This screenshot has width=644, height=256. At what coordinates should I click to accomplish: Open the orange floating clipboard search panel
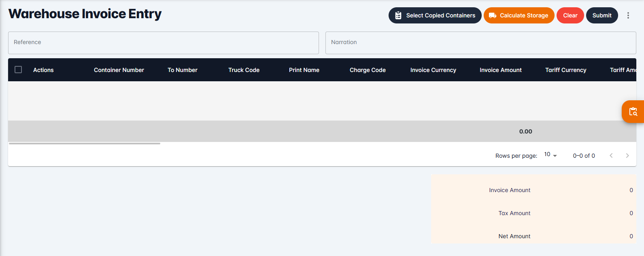coord(633,112)
